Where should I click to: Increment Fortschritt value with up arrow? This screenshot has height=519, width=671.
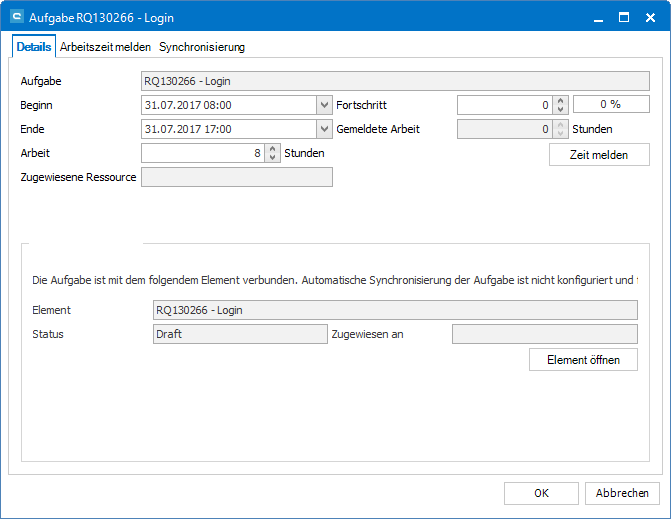click(x=561, y=100)
